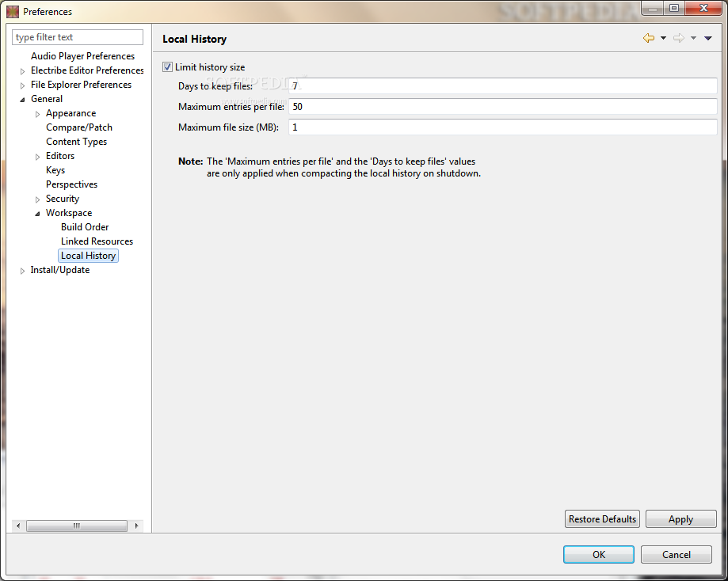Open Perspectives preferences
Image resolution: width=728 pixels, height=581 pixels.
(71, 184)
